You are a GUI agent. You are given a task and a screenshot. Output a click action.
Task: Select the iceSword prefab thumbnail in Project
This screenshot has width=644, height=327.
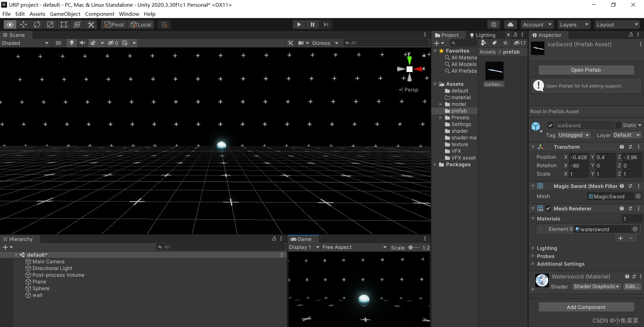(x=494, y=71)
